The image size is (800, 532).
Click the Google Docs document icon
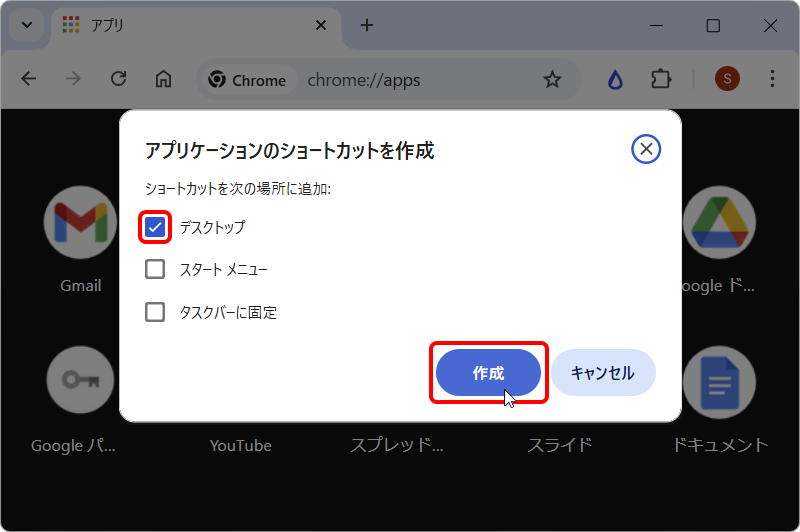tap(718, 382)
